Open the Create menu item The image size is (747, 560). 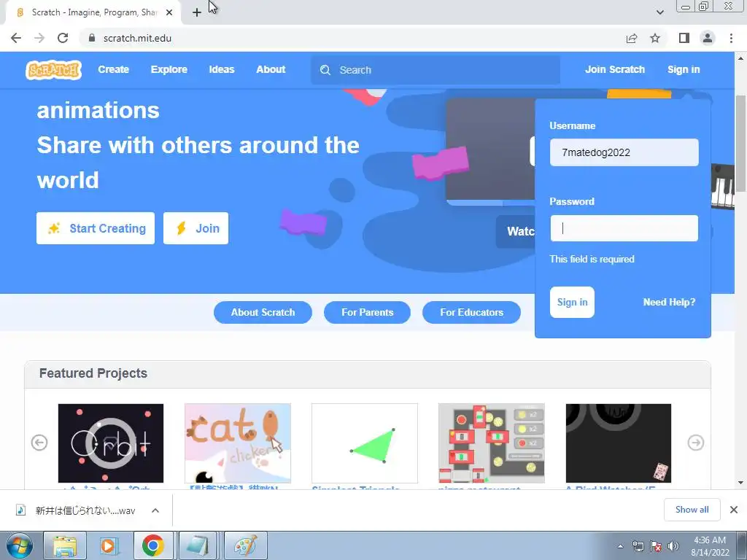click(113, 69)
